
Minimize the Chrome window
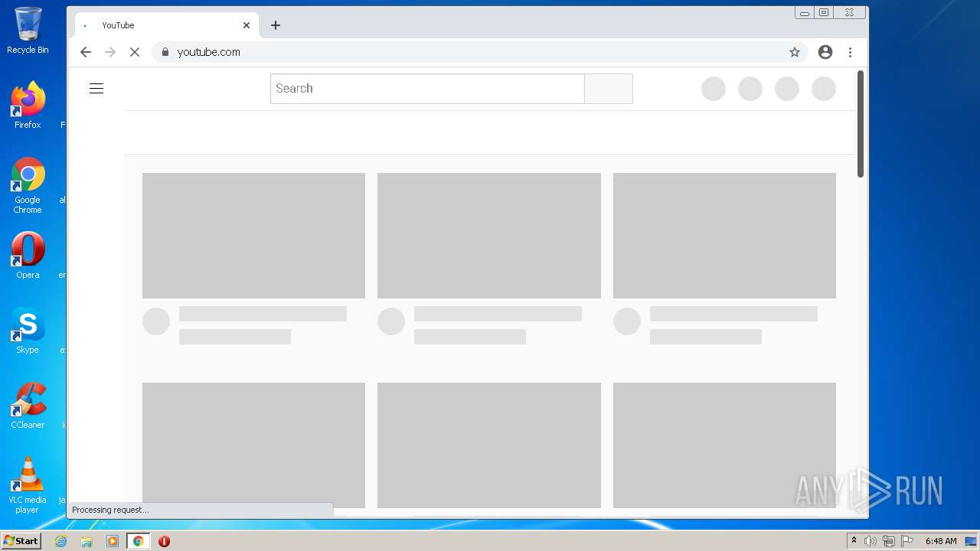tap(805, 12)
